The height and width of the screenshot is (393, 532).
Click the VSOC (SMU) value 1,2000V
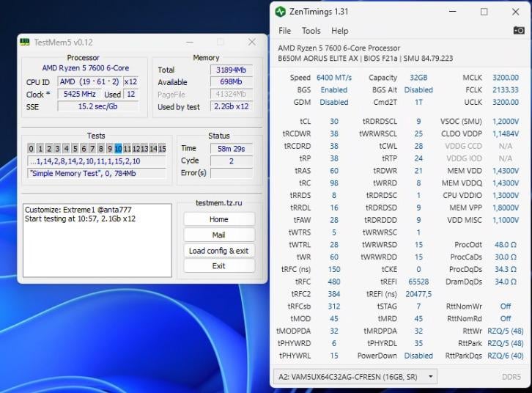pyautogui.click(x=506, y=122)
